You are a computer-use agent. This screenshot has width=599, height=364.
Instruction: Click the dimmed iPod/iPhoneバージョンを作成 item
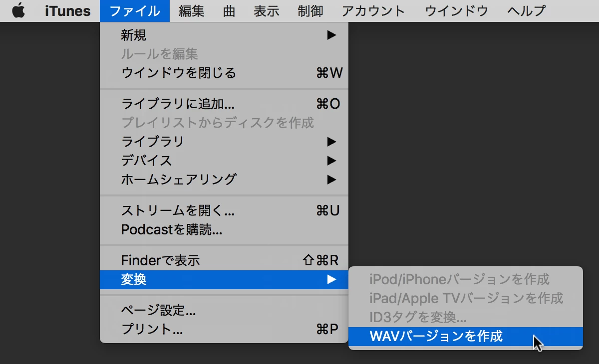click(x=466, y=279)
